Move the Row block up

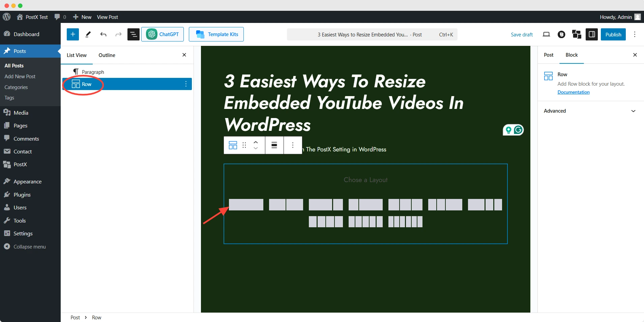[x=256, y=142]
